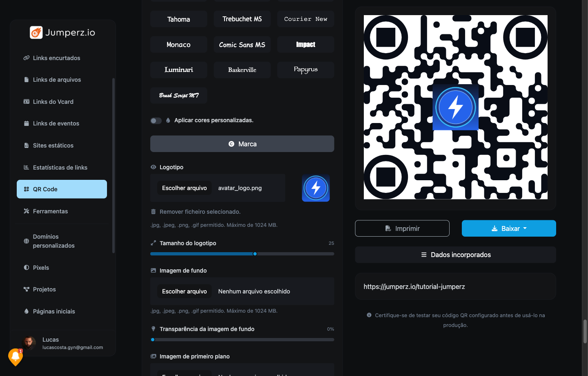This screenshot has width=588, height=376.
Task: Click the Imagem de primeiro plano icon
Action: coord(154,356)
